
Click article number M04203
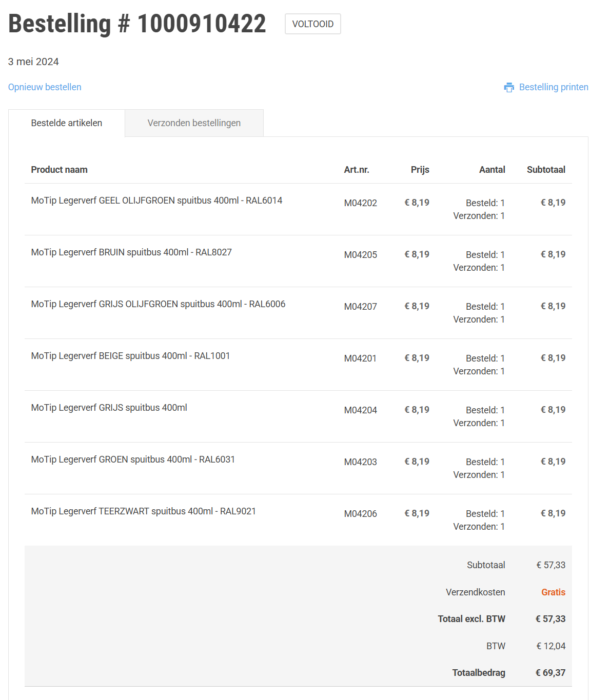tap(361, 462)
